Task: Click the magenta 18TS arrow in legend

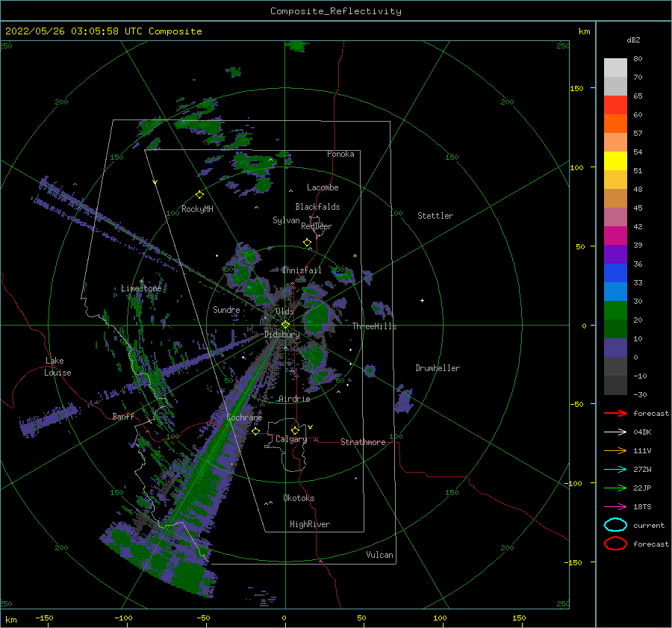Action: 615,507
